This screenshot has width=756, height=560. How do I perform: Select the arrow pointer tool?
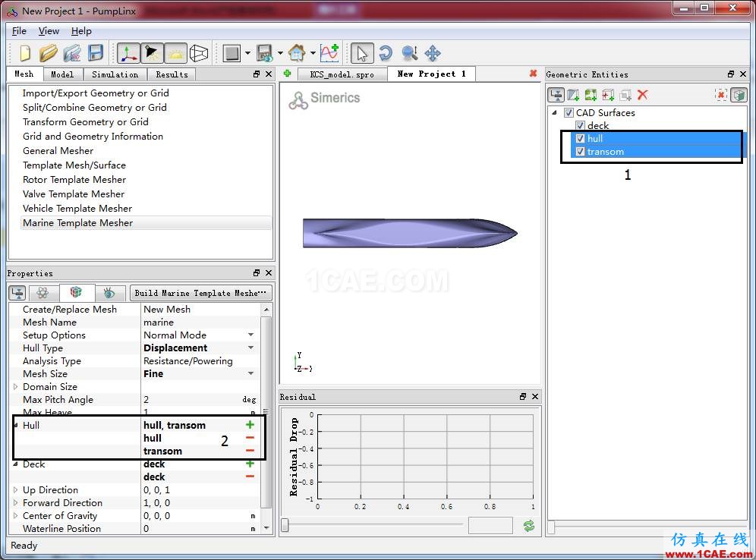pyautogui.click(x=361, y=53)
